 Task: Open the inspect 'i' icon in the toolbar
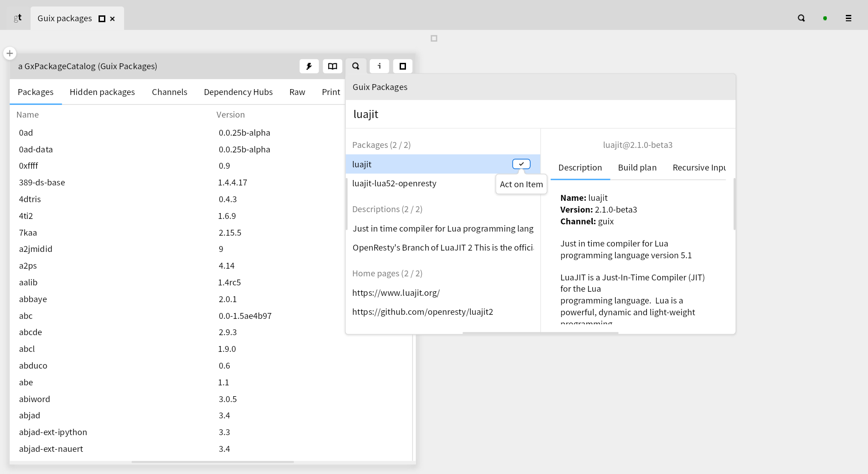379,66
